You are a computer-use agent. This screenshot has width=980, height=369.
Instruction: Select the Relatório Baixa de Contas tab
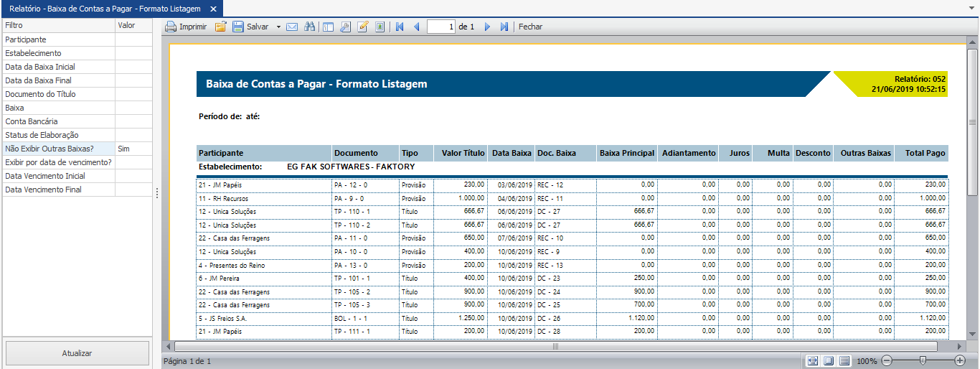point(105,9)
